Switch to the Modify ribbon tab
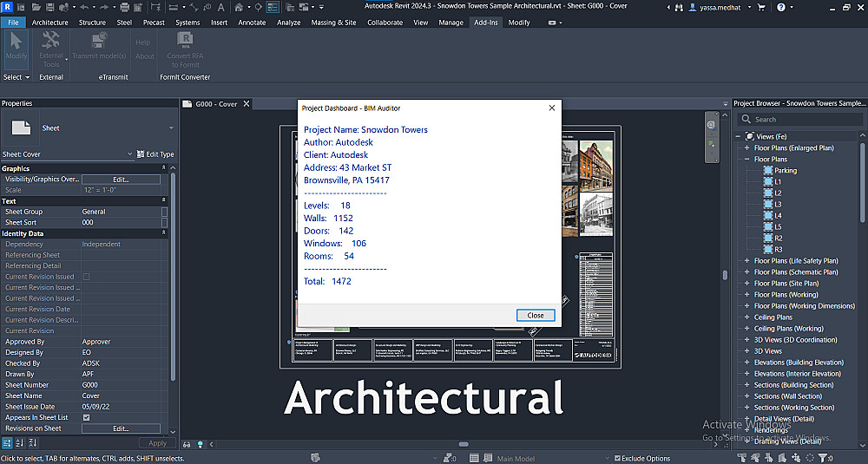This screenshot has width=868, height=464. click(x=519, y=23)
